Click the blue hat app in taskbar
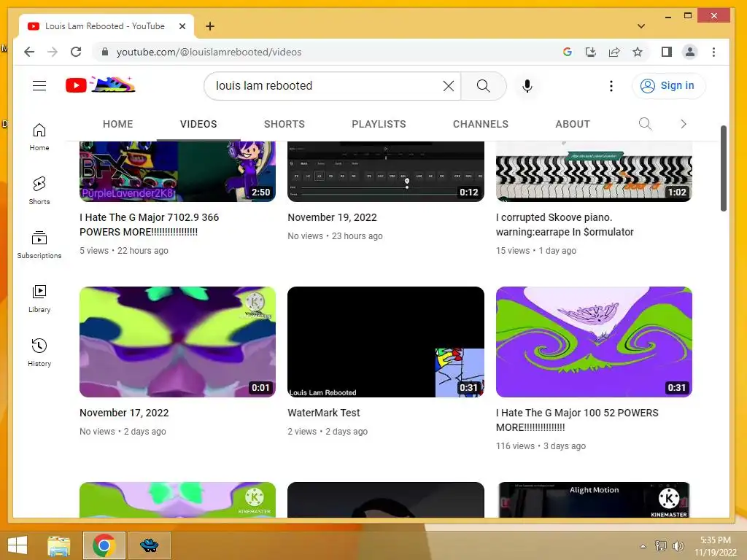The image size is (747, 560). tap(149, 545)
